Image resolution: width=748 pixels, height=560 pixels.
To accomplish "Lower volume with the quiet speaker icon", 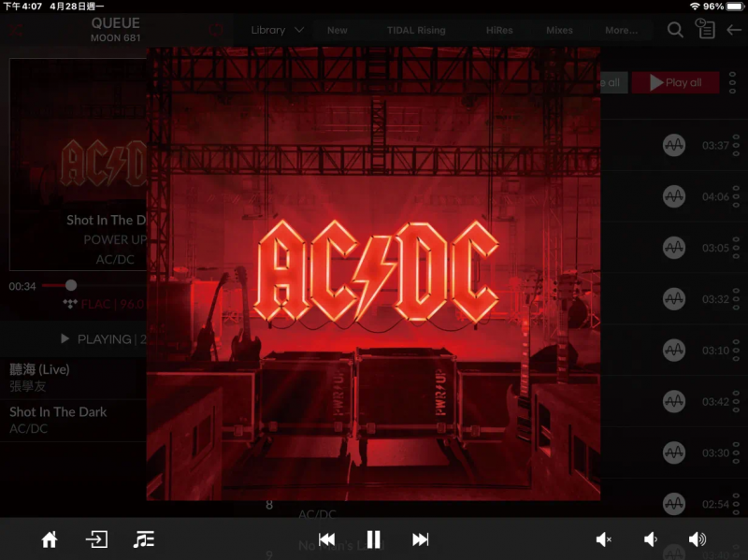I will coord(650,539).
